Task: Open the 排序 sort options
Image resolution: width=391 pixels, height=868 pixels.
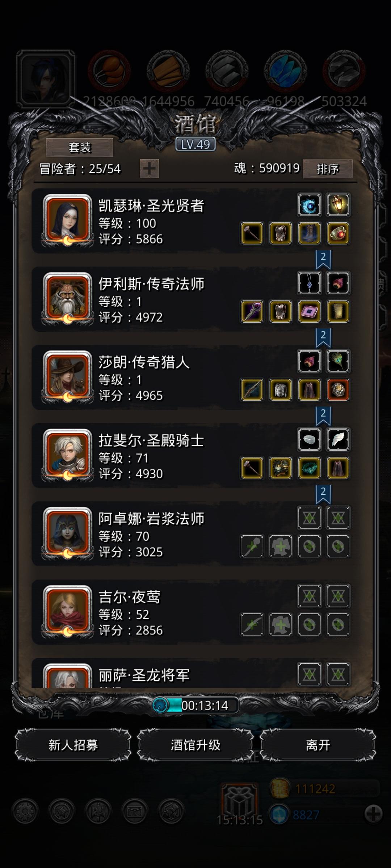Action: coord(328,169)
